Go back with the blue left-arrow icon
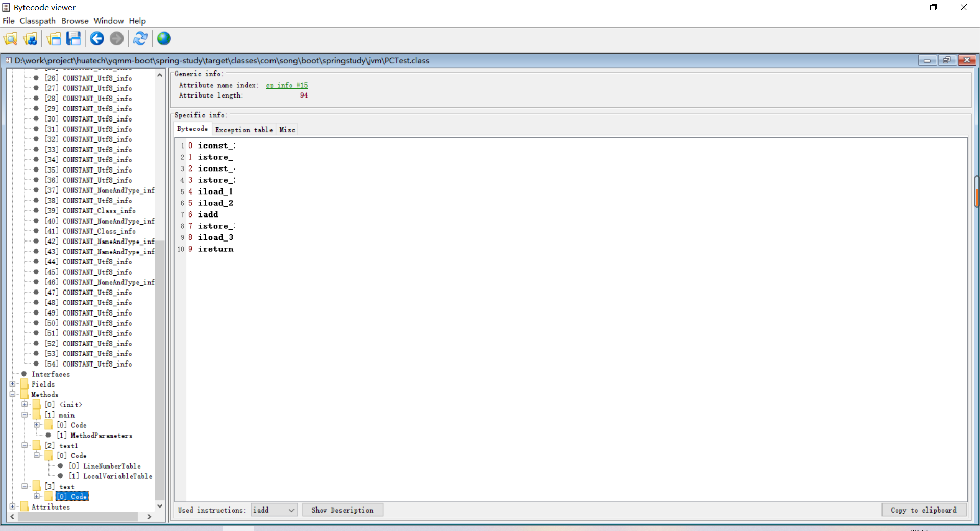980x531 pixels. tap(97, 39)
